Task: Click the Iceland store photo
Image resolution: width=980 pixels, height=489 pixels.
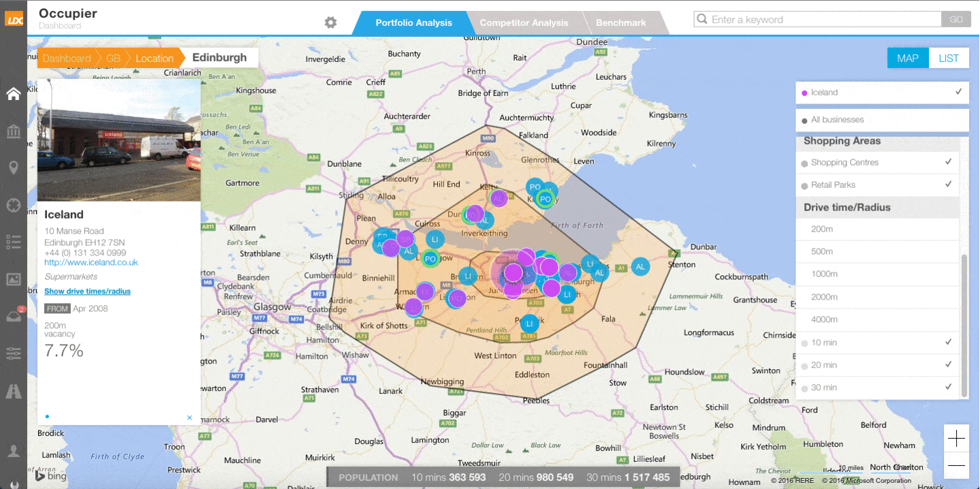Action: pyautogui.click(x=119, y=140)
